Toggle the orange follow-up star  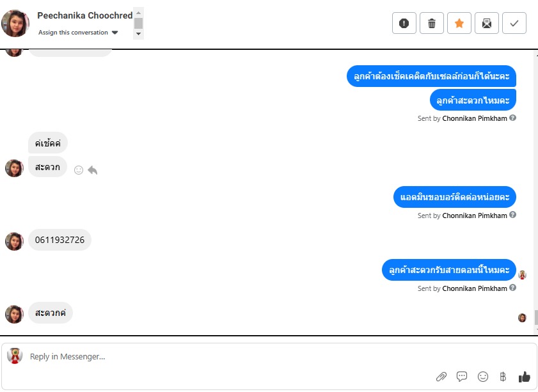[x=459, y=23]
